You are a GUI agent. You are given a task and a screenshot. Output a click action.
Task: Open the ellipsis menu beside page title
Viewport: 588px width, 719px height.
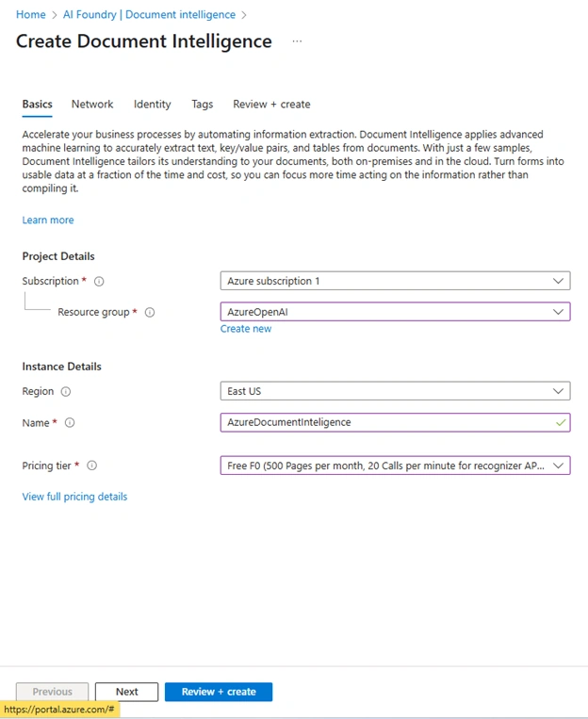(x=297, y=41)
